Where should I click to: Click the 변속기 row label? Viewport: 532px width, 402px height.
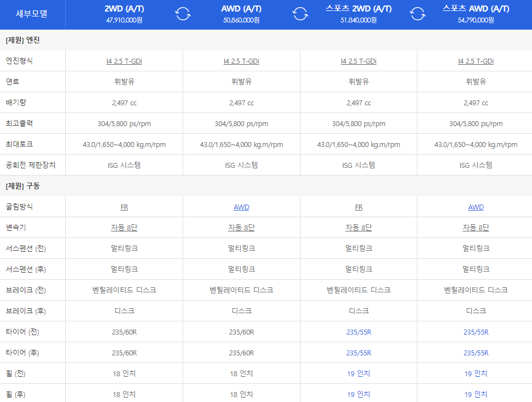pos(16,227)
